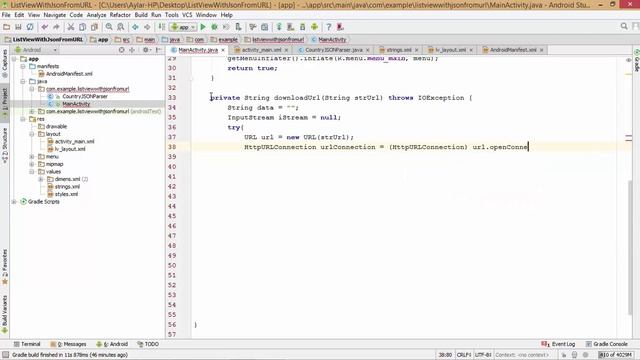The width and height of the screenshot is (640, 360).
Task: Click the Attach debugger to process icon
Action: pos(238,27)
